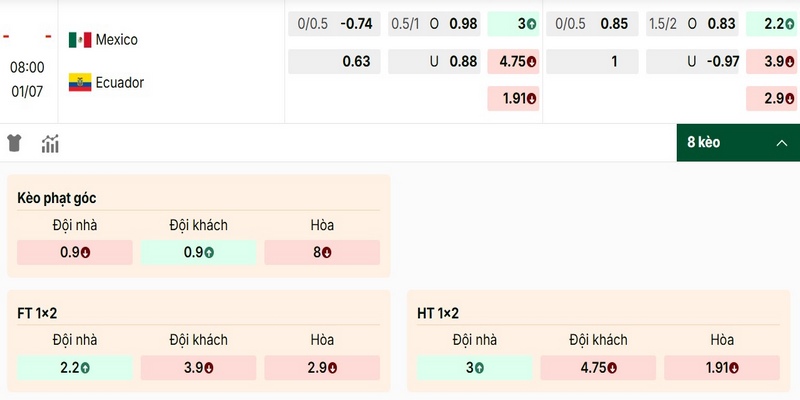
Task: Select Over 0.5/1 odds 0.98
Action: click(x=434, y=24)
